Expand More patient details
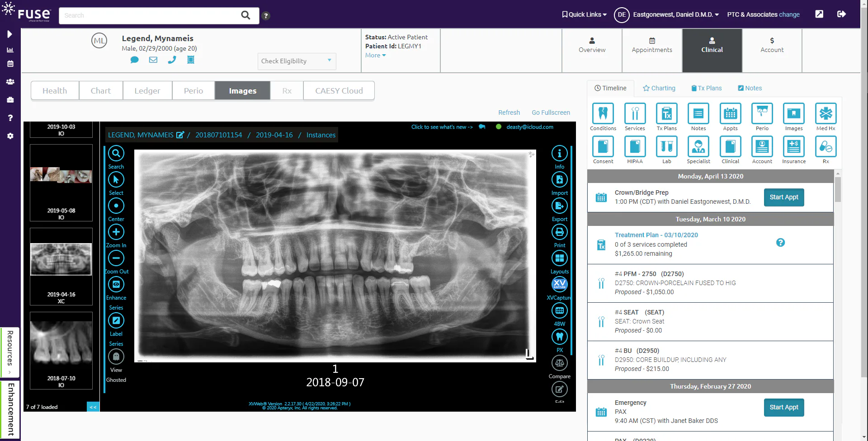Viewport: 868px width, 441px height. point(375,55)
